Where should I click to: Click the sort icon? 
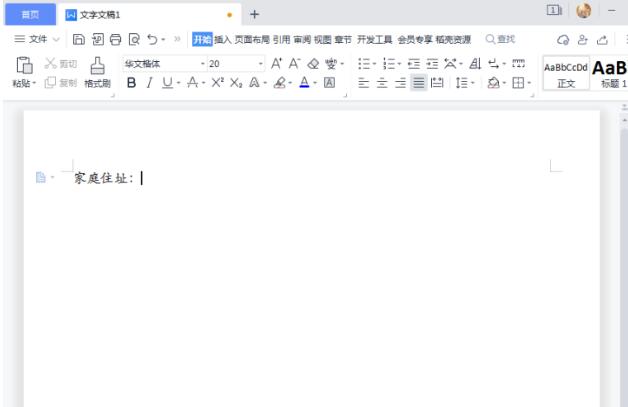click(x=475, y=64)
